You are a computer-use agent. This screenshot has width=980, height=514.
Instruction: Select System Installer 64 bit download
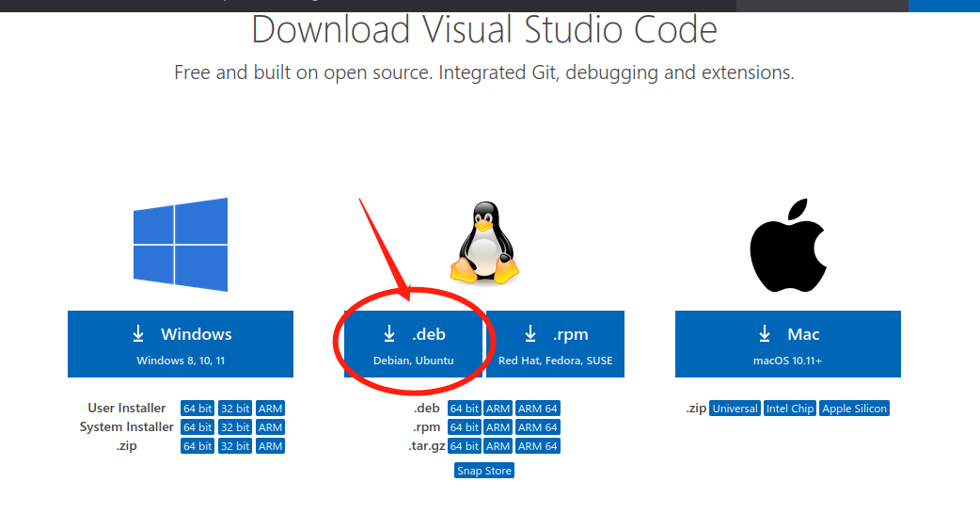pyautogui.click(x=198, y=427)
